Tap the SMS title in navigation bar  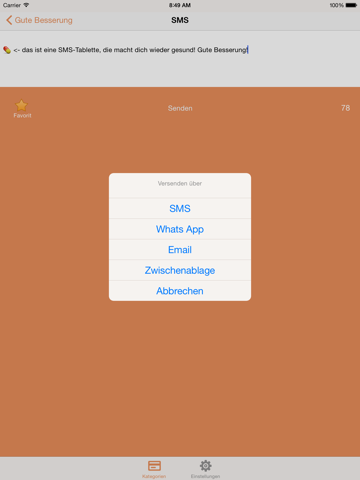point(180,20)
